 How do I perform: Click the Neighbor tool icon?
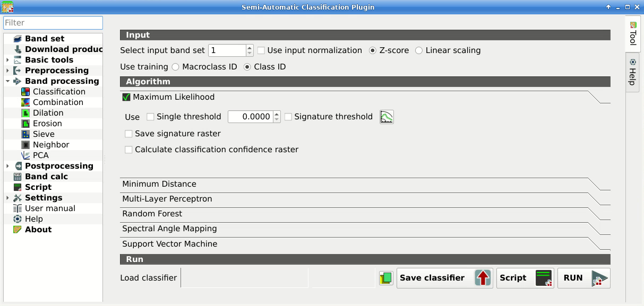pos(25,145)
